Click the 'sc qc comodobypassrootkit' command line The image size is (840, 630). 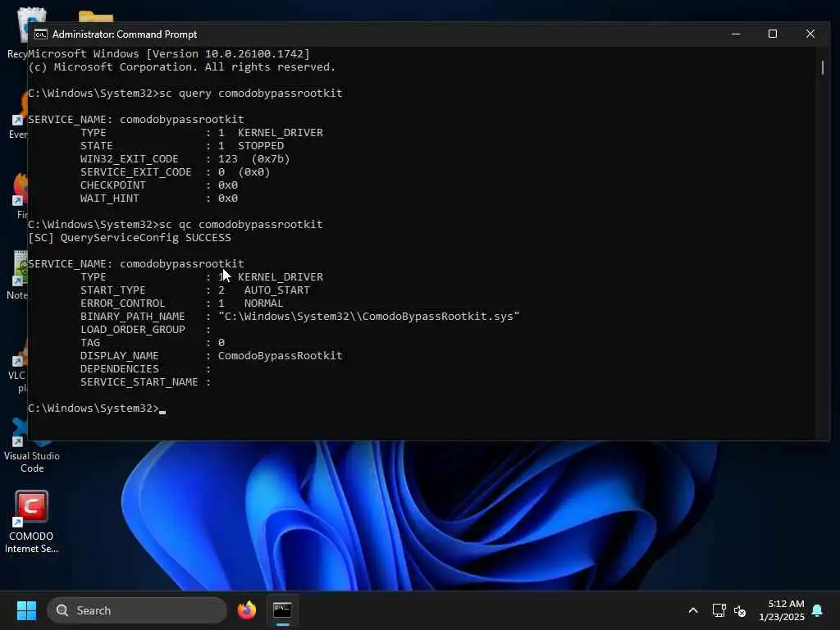pyautogui.click(x=176, y=225)
